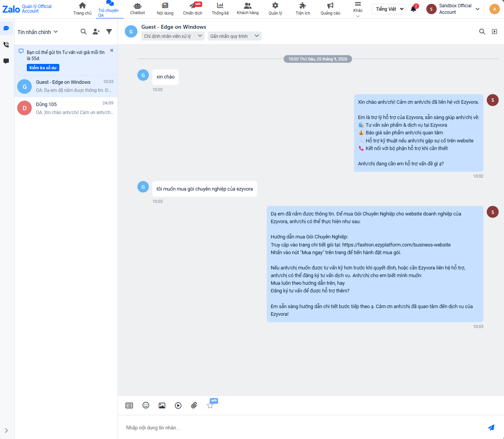
Task: Click the 'xin chào' guest message
Action: 165,77
